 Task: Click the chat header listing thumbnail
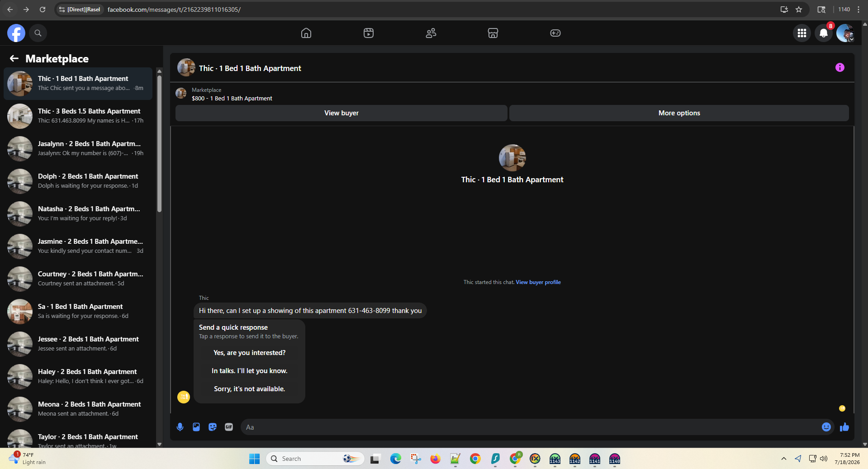tap(186, 68)
